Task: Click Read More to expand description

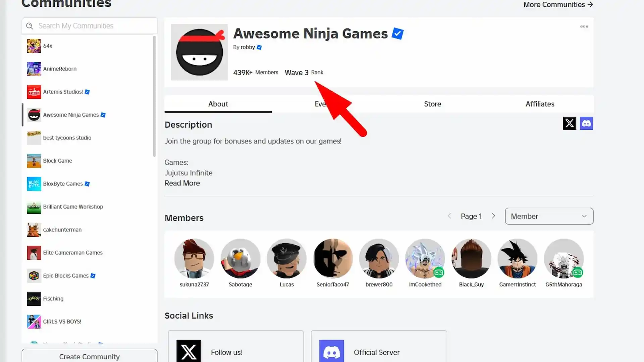Action: pyautogui.click(x=182, y=183)
